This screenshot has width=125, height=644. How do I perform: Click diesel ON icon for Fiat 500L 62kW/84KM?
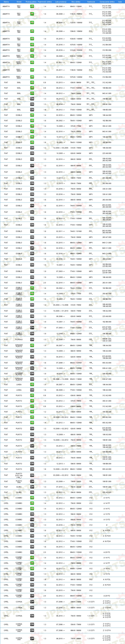click(32, 99)
